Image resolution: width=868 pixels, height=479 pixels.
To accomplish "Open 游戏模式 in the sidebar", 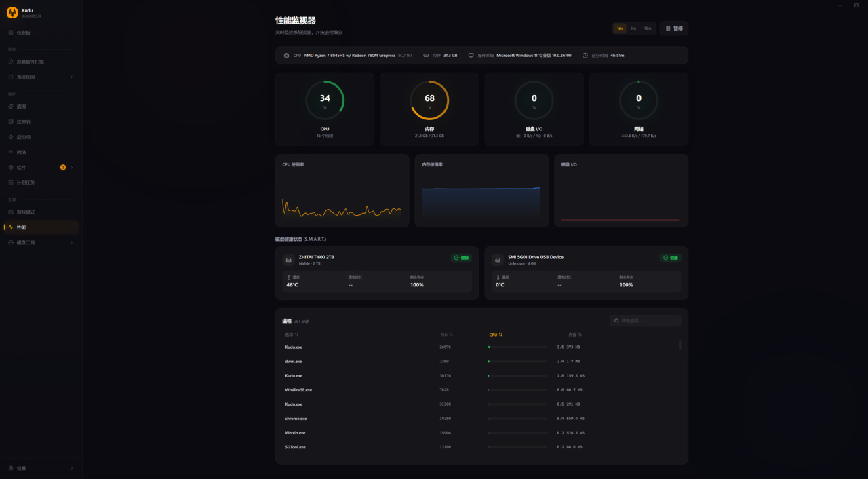I will tap(40, 212).
